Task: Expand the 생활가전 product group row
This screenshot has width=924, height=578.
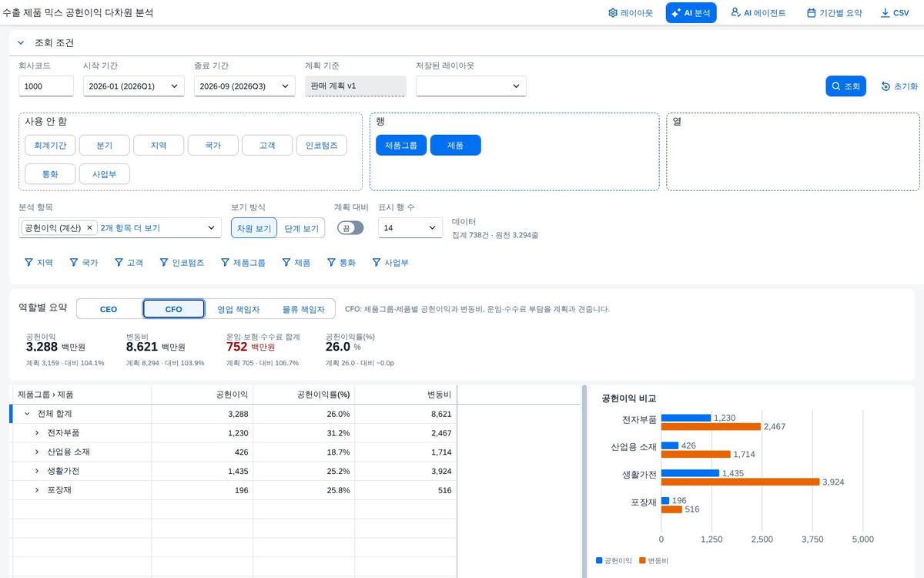Action: pos(36,471)
